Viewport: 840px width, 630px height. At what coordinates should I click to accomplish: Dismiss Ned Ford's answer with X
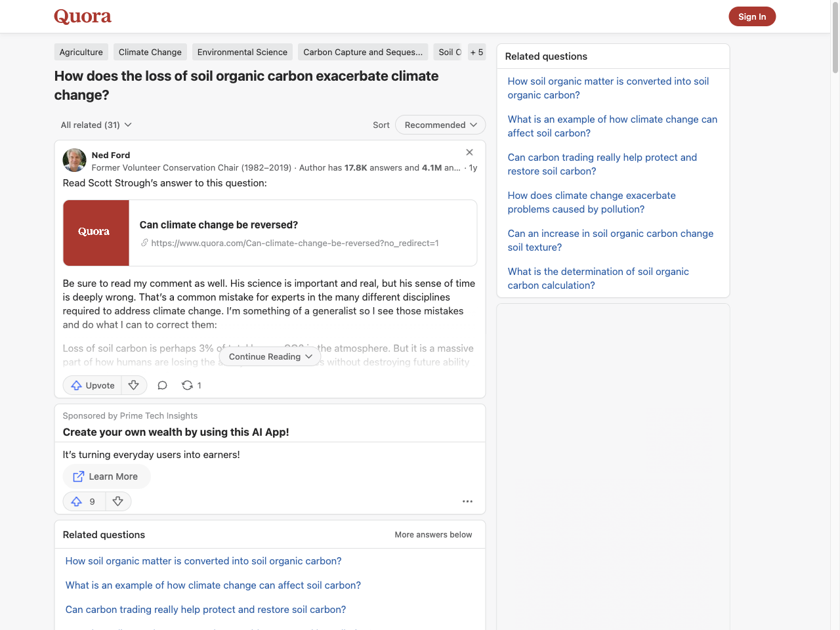tap(469, 152)
